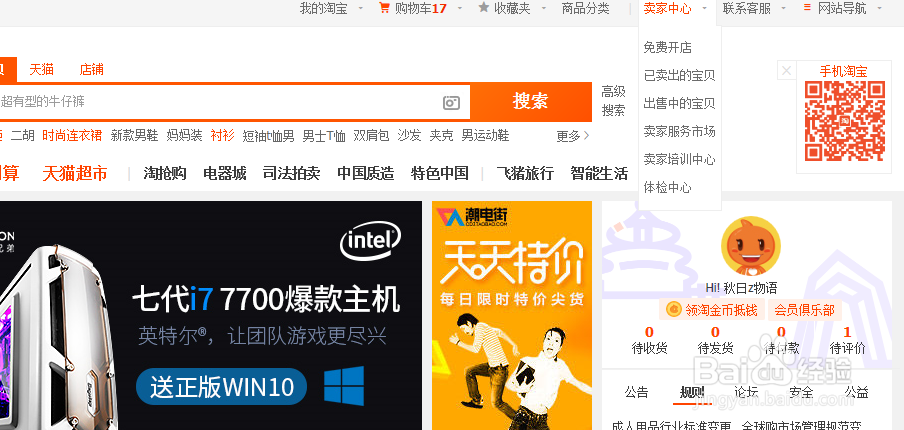The height and width of the screenshot is (430, 904).
Task: Switch to 规则 tab
Action: pos(692,393)
